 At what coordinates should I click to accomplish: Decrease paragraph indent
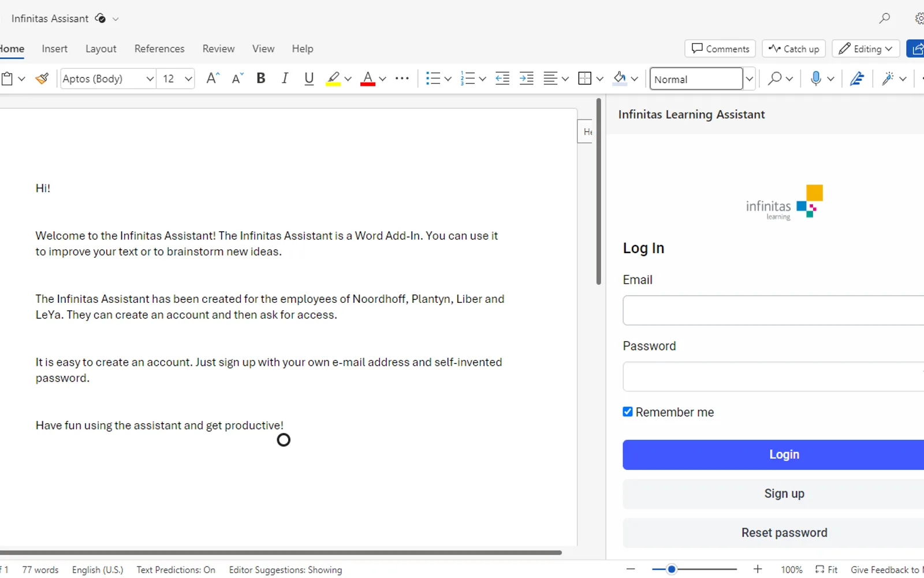(502, 79)
